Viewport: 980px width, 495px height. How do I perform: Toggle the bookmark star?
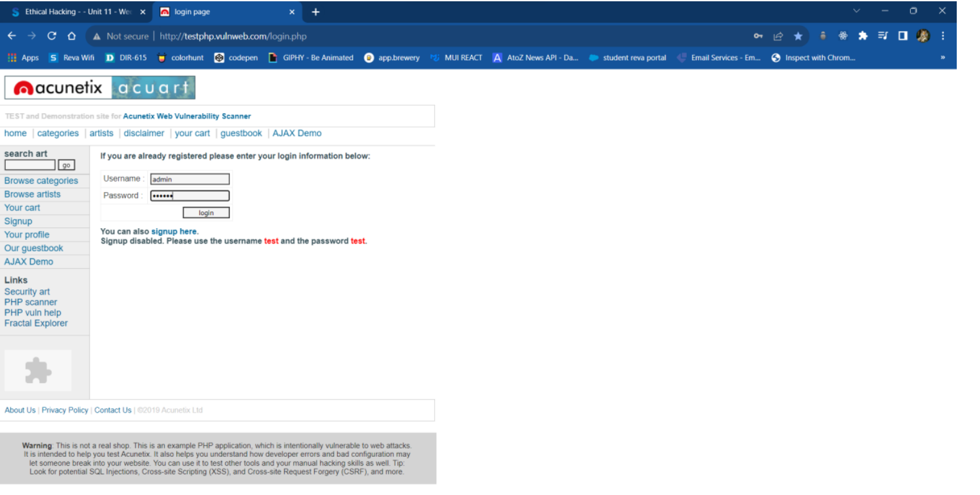click(798, 36)
